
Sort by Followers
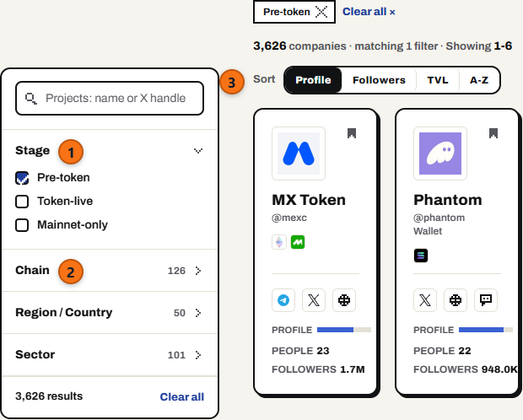pyautogui.click(x=379, y=80)
